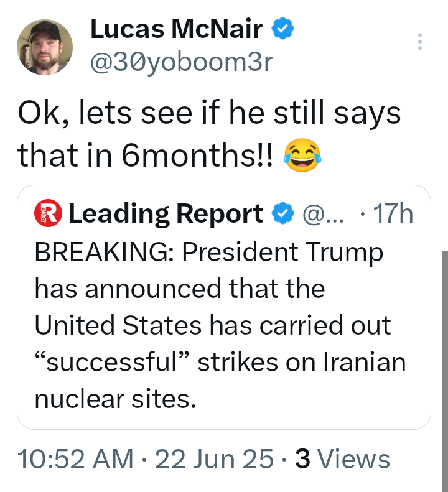Click the Leading Report account name

[x=166, y=214]
